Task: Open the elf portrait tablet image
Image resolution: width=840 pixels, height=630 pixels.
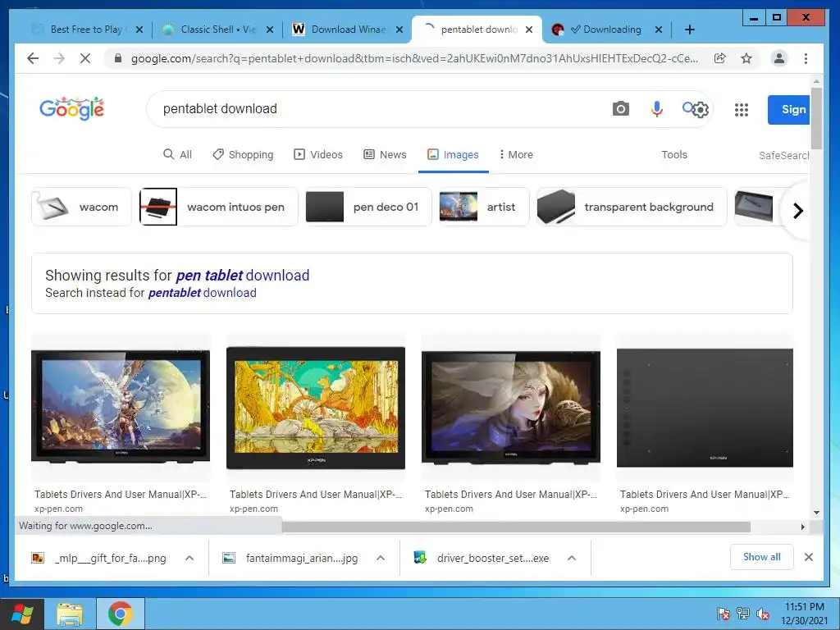Action: (510, 407)
